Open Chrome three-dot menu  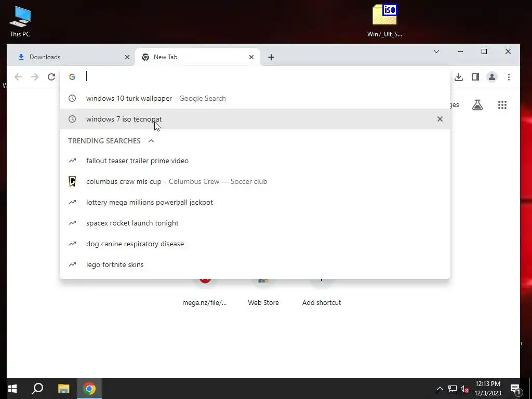[x=509, y=77]
